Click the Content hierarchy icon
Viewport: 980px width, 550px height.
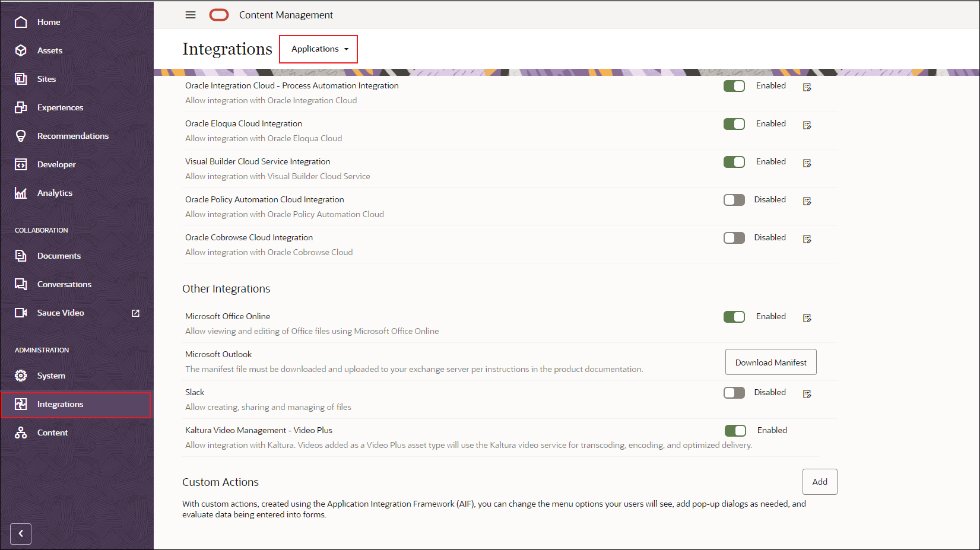(21, 433)
